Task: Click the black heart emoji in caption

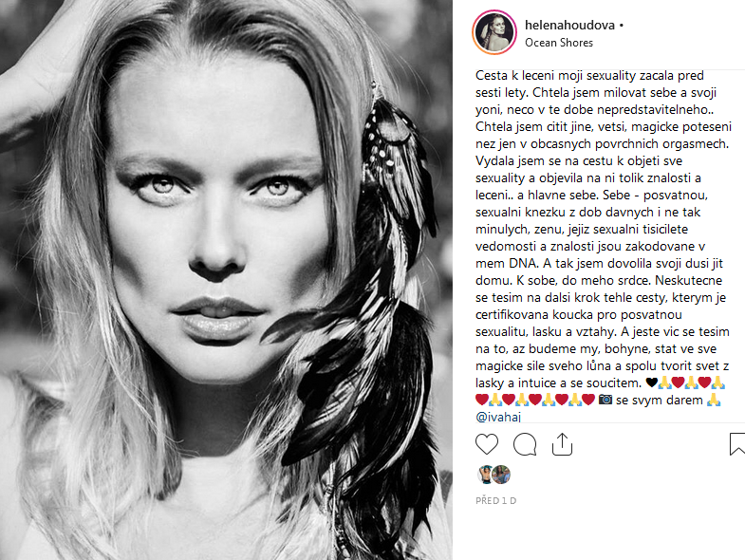Action: pos(651,383)
